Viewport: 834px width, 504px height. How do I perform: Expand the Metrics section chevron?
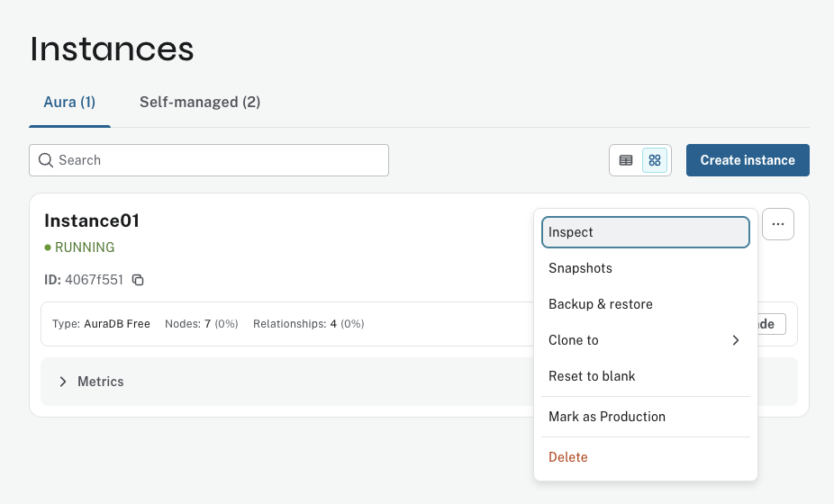tap(63, 382)
